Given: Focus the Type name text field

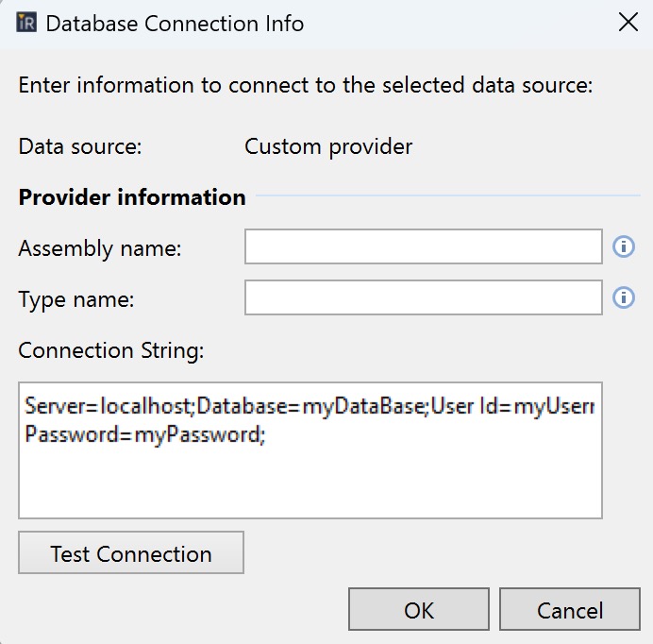Looking at the screenshot, I should [423, 298].
